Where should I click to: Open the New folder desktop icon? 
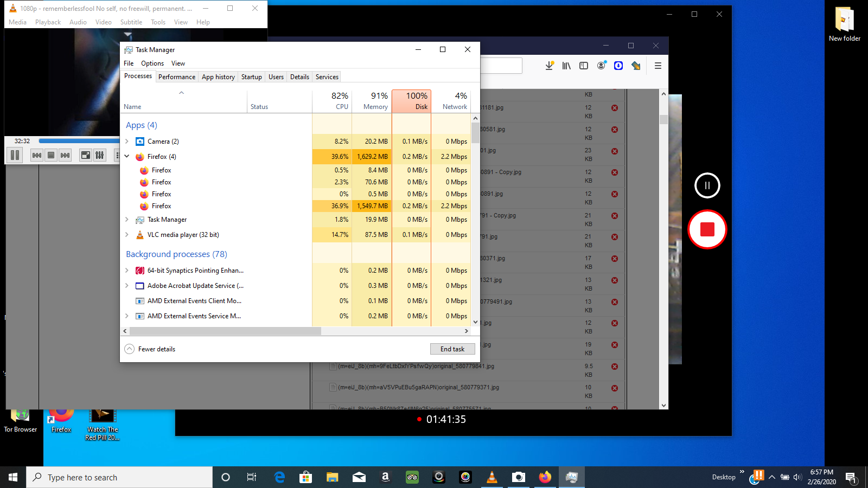click(x=845, y=24)
